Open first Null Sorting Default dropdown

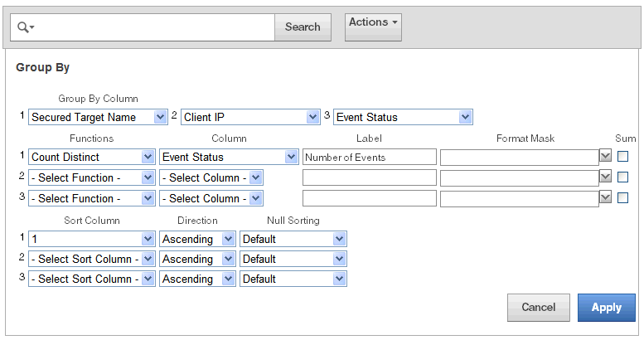(x=293, y=239)
